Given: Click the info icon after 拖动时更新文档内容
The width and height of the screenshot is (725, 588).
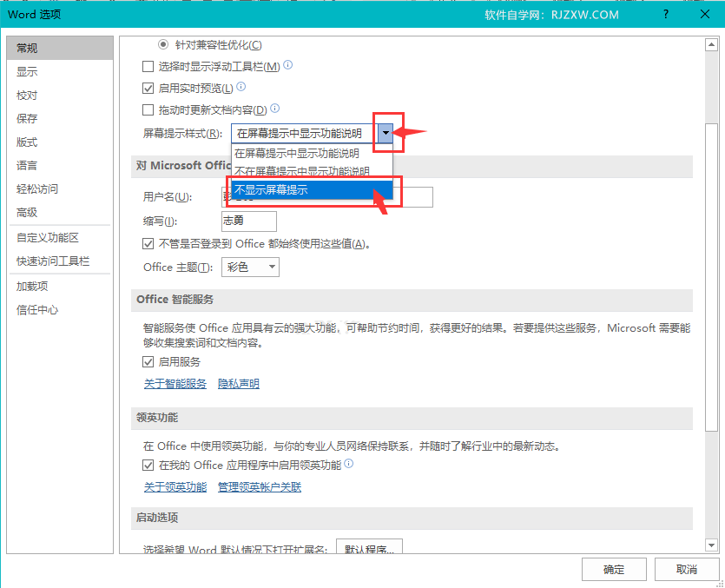Looking at the screenshot, I should pyautogui.click(x=273, y=110).
